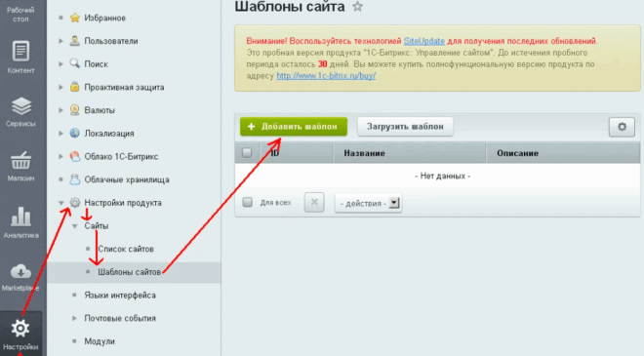Open Почтовые события item
The height and width of the screenshot is (356, 644).
120,318
